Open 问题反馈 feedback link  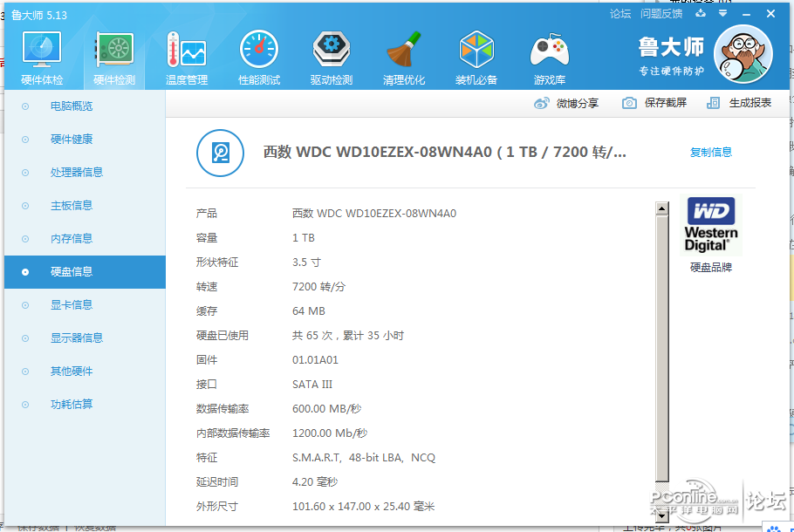click(x=661, y=14)
